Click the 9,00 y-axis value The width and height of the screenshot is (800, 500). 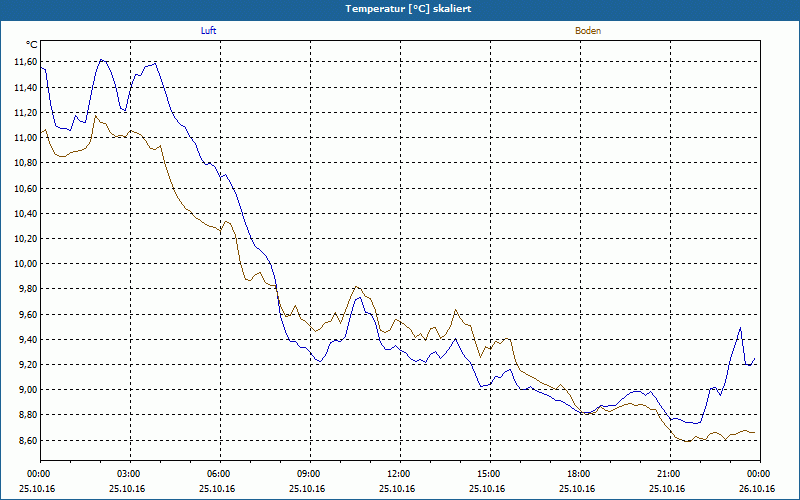click(x=29, y=390)
